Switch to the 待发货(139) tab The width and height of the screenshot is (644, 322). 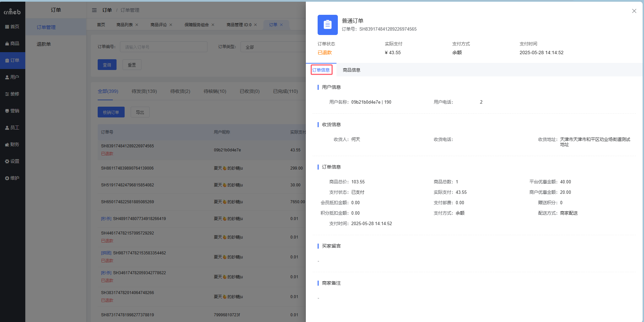click(x=144, y=91)
